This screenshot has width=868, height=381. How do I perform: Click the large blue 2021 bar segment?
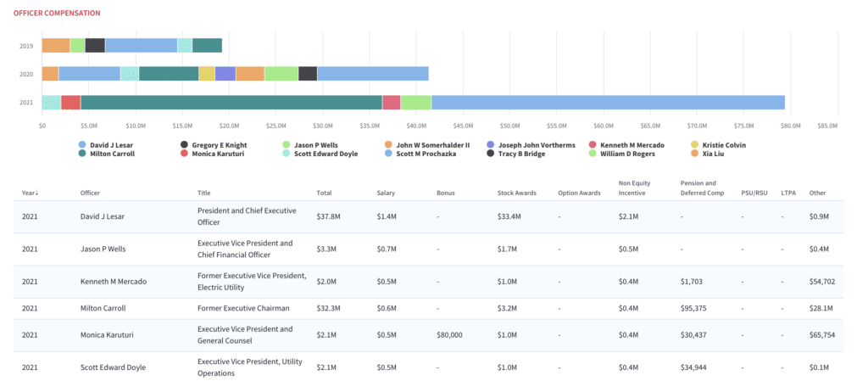pos(608,103)
